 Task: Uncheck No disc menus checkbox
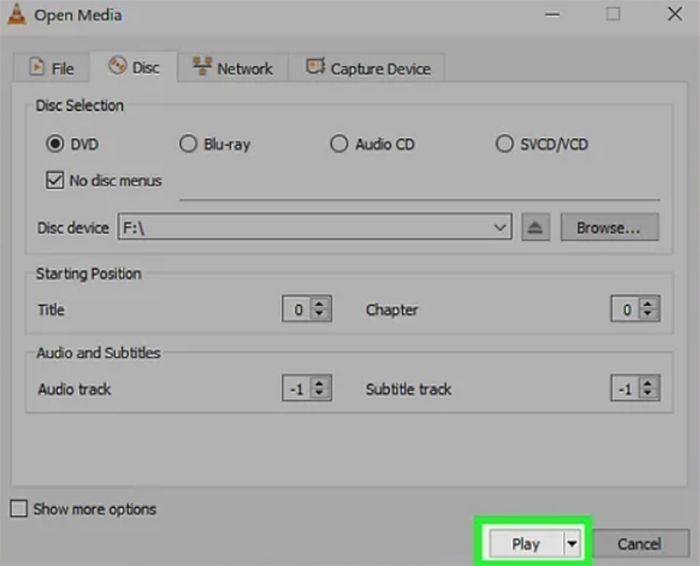click(x=55, y=180)
